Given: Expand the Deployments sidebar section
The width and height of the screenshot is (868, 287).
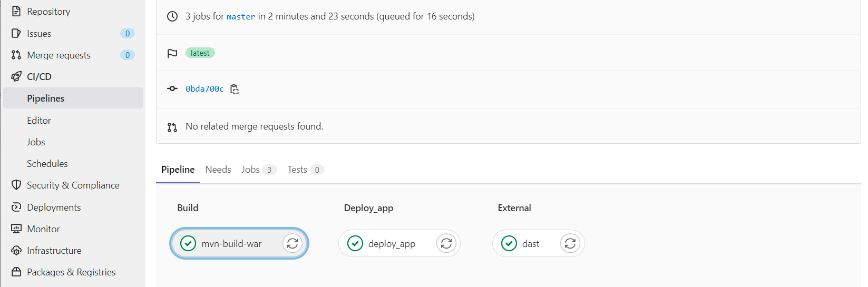Looking at the screenshot, I should tap(54, 207).
